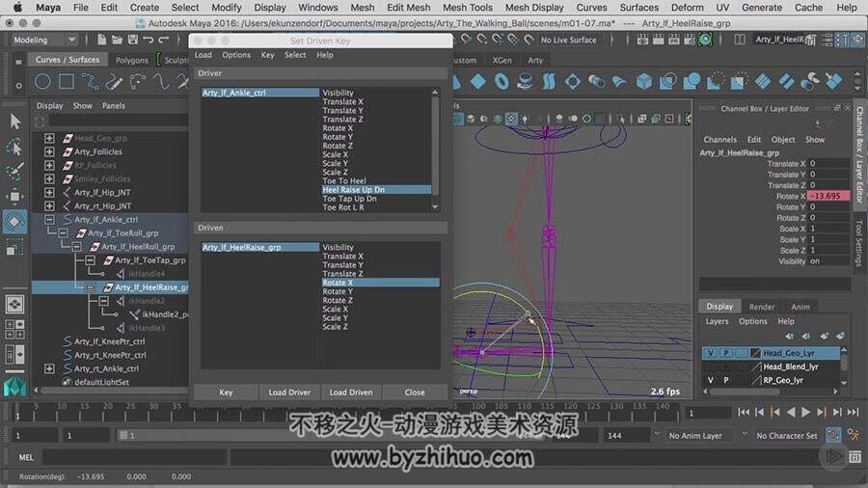Expand Arty_rt_Ankle_ctrl node
The height and width of the screenshot is (488, 868).
[49, 368]
